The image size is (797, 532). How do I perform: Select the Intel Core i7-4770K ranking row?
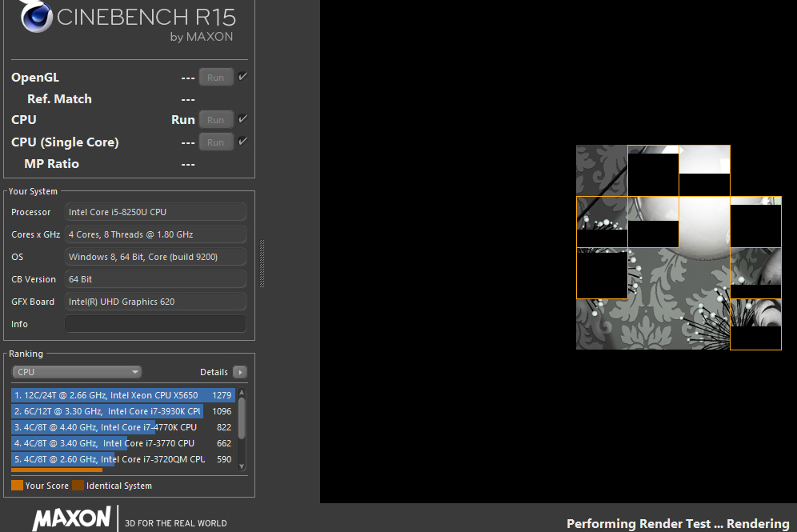point(122,427)
